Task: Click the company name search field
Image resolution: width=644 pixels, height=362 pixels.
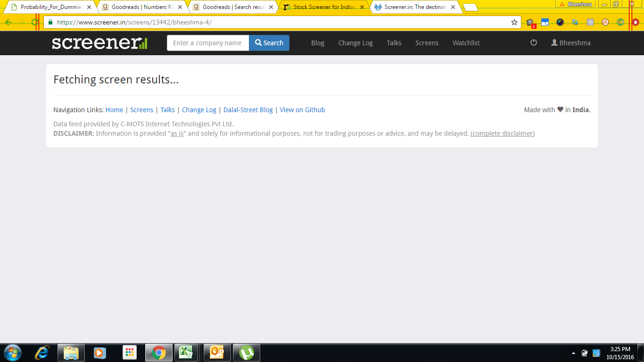Action: pos(207,43)
